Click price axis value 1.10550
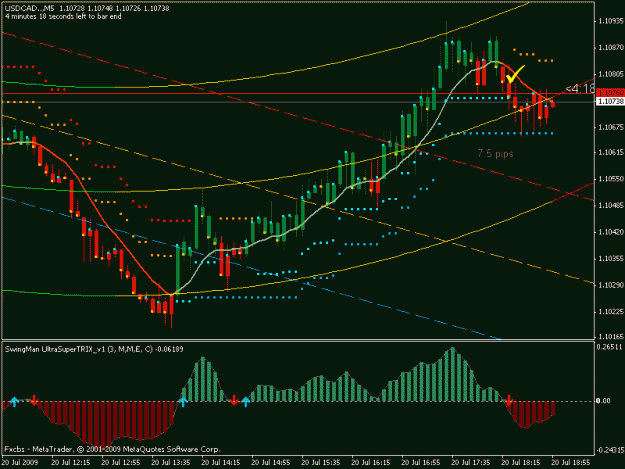 tap(611, 179)
